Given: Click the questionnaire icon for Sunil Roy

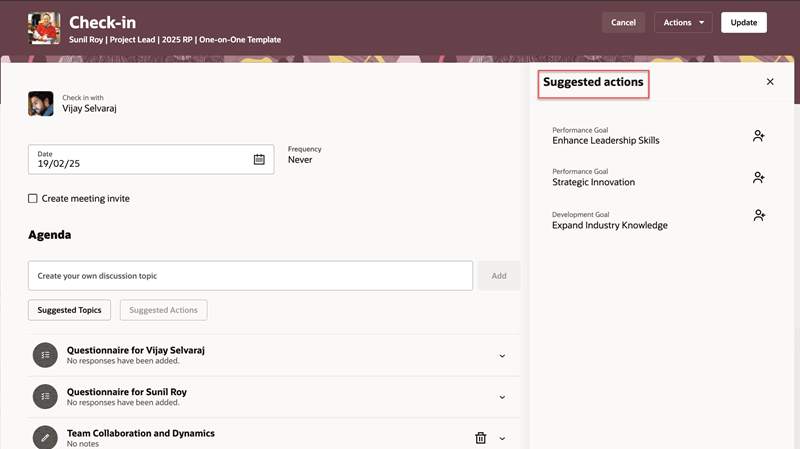Looking at the screenshot, I should click(45, 396).
